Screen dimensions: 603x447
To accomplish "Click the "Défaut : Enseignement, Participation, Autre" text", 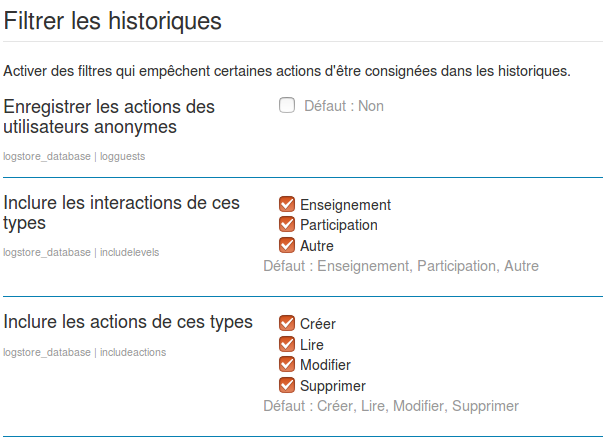I will [x=400, y=266].
